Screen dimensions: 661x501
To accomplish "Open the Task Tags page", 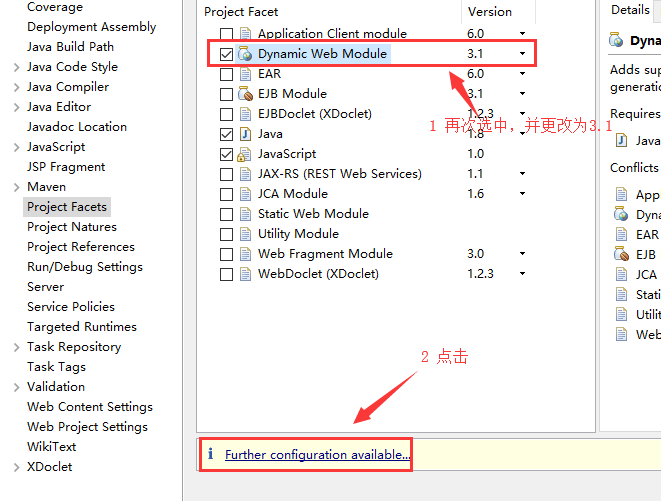I will click(x=56, y=367).
